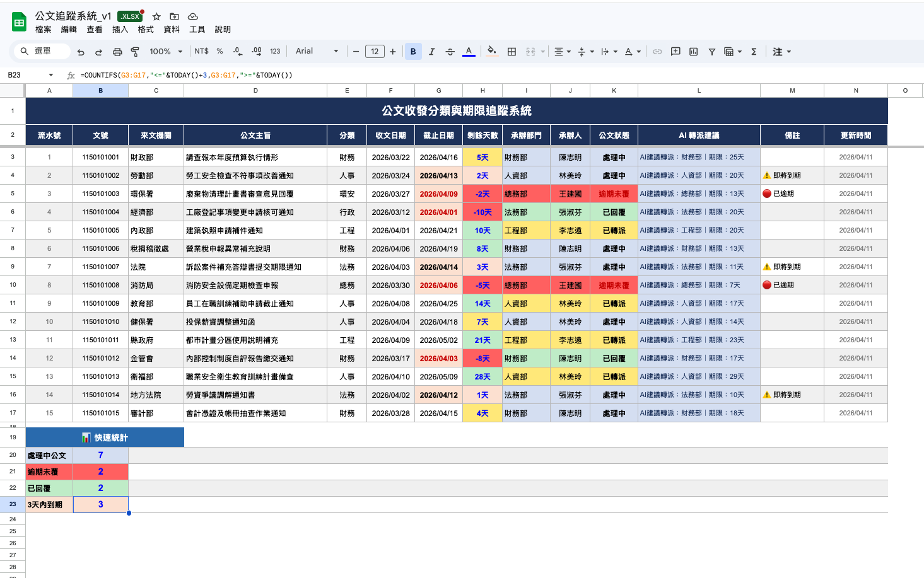Viewport: 924px width, 578px height.
Task: Expand the name box dropdown arrow
Action: [51, 75]
